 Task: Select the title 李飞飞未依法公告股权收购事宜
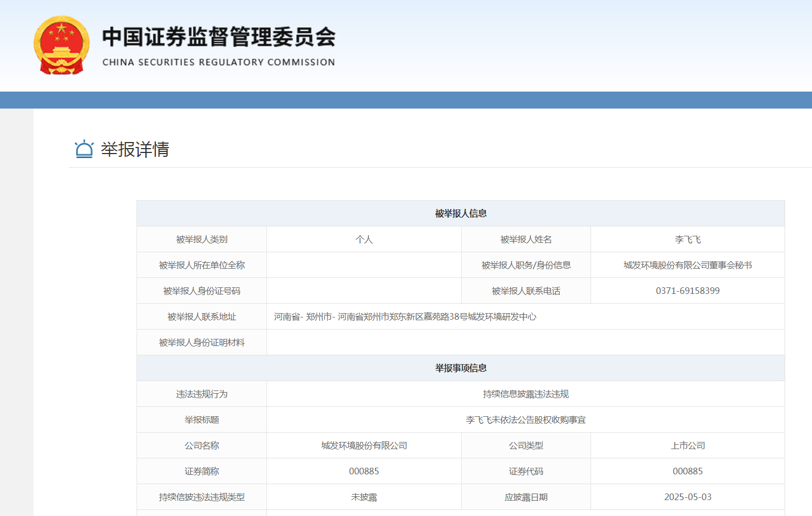click(x=526, y=420)
